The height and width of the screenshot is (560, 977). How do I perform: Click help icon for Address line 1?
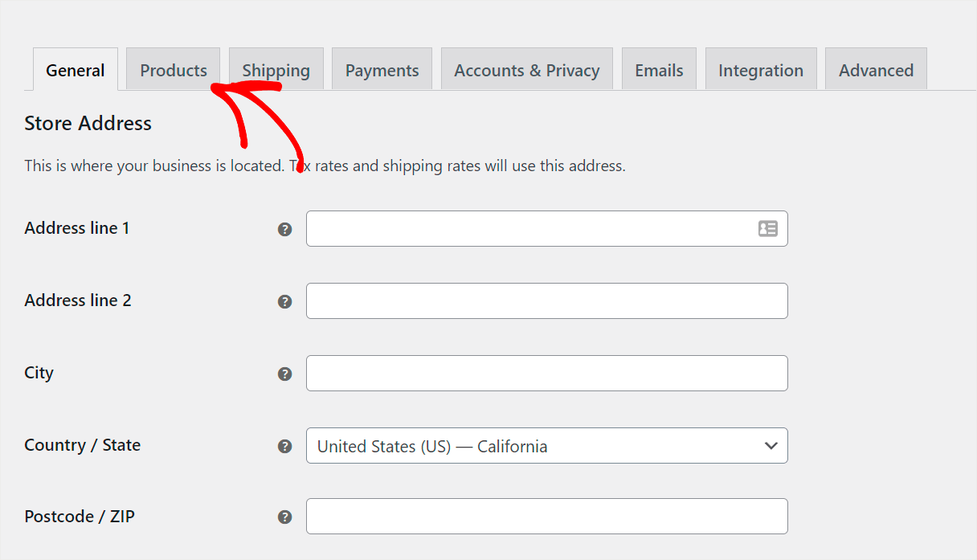pyautogui.click(x=284, y=230)
